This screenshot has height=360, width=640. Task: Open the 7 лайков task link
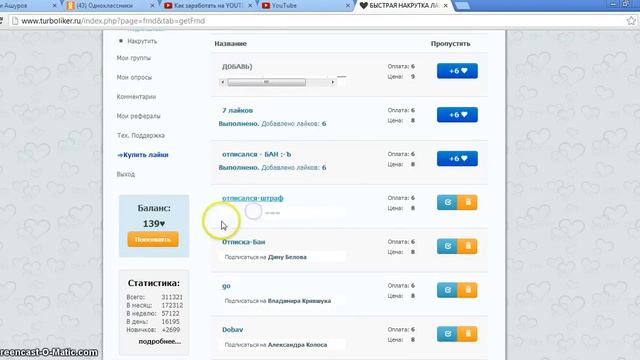click(238, 110)
